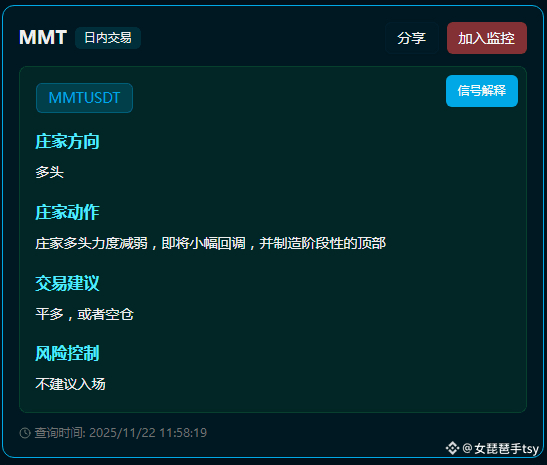Click the 多头 direction value
The height and width of the screenshot is (465, 547).
(x=50, y=172)
